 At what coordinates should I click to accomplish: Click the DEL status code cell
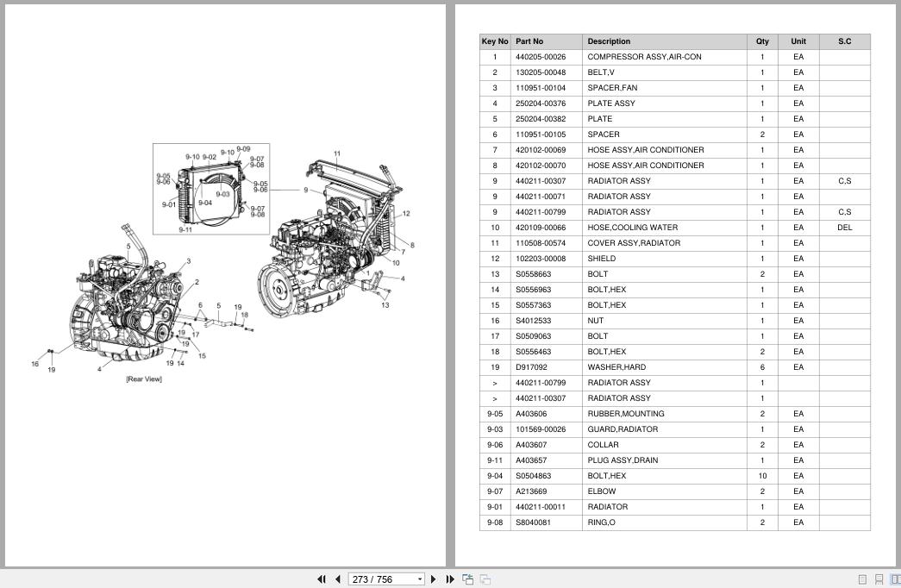[845, 228]
